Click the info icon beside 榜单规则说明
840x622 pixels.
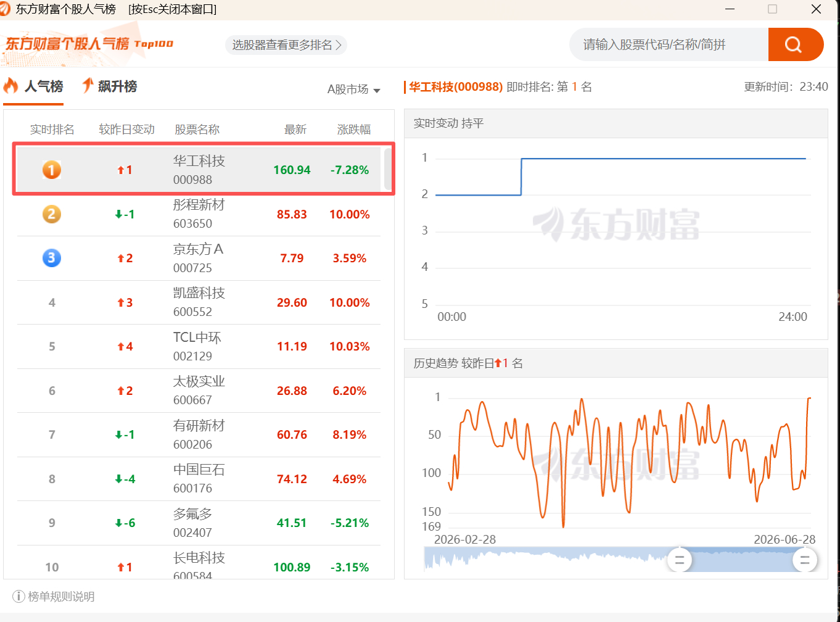(x=19, y=597)
